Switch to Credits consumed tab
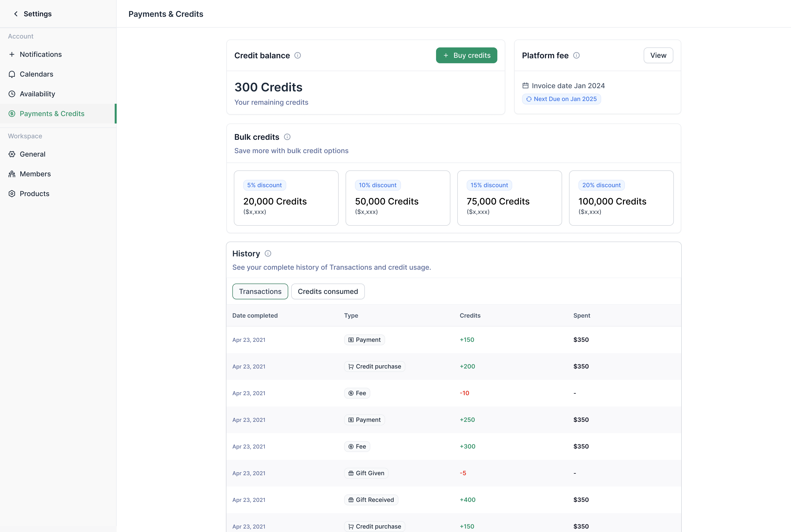 (328, 291)
